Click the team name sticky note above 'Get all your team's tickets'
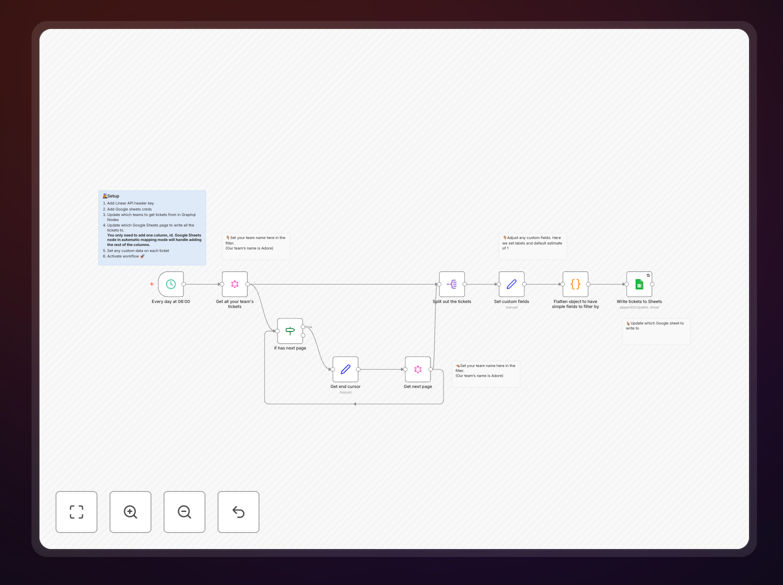The width and height of the screenshot is (783, 585). 256,246
